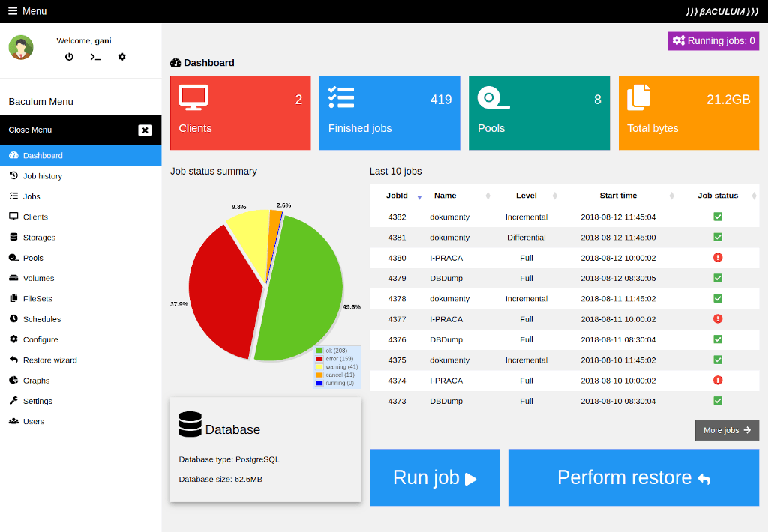
Task: Click the green OK status of job 4382
Action: [x=718, y=217]
